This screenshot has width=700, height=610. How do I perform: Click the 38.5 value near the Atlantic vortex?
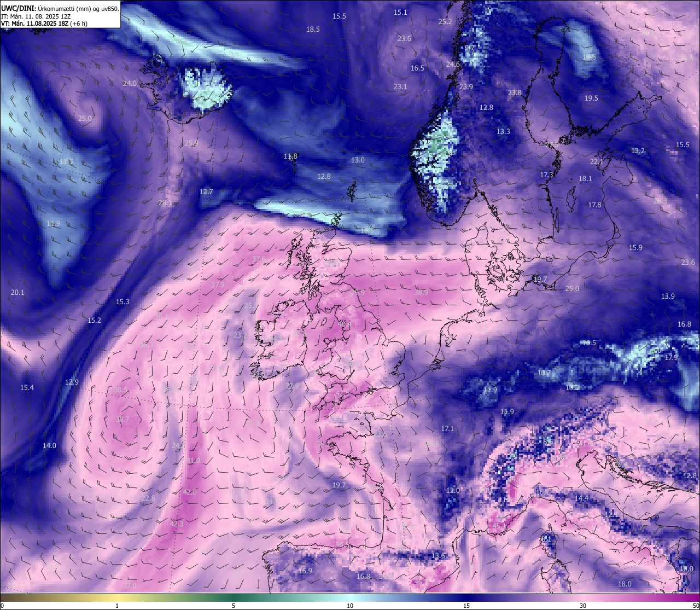(120, 390)
